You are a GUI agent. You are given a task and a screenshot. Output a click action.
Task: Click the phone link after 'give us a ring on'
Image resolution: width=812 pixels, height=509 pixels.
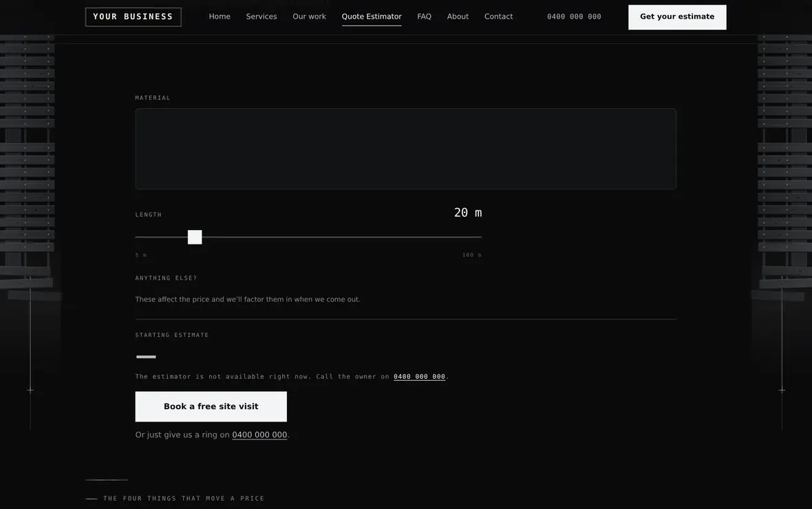259,435
